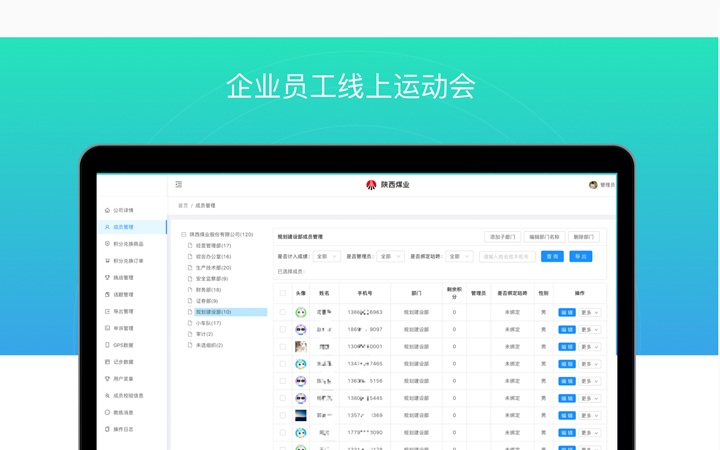Select 规划建设部(10) in the department tree

coord(231,312)
